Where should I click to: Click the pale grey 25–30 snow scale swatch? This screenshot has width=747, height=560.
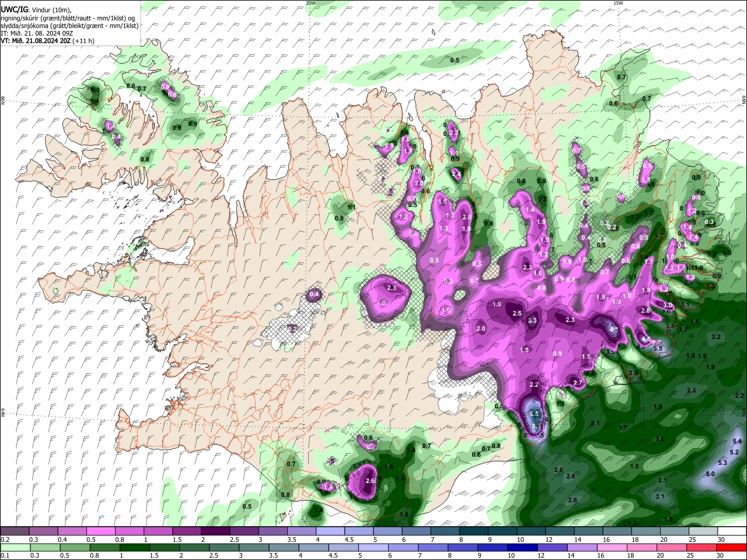(x=704, y=531)
